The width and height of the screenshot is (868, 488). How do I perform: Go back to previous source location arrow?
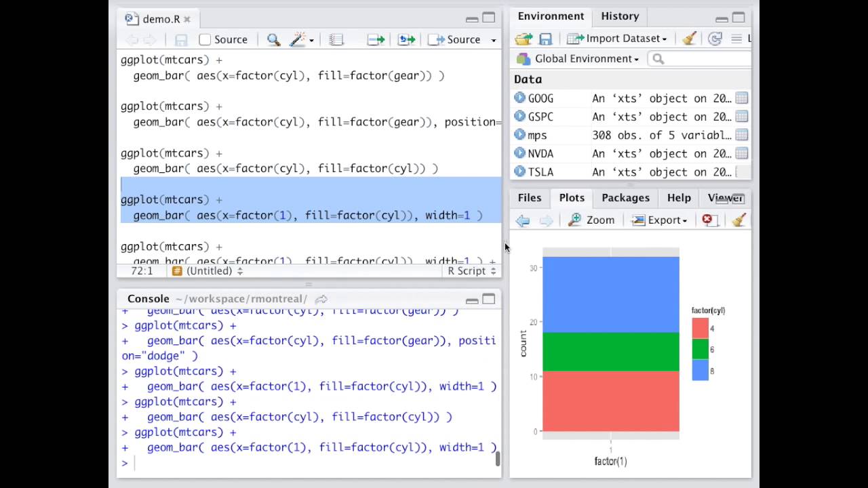point(132,40)
